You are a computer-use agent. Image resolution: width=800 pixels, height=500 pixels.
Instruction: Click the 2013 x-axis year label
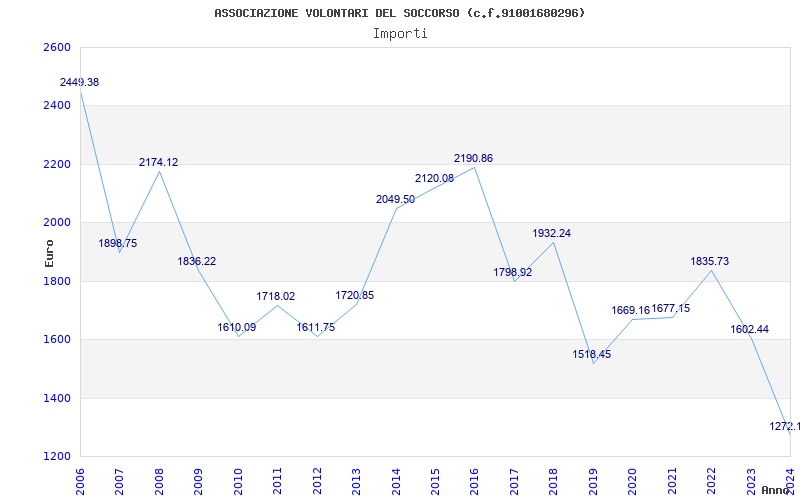coord(356,482)
